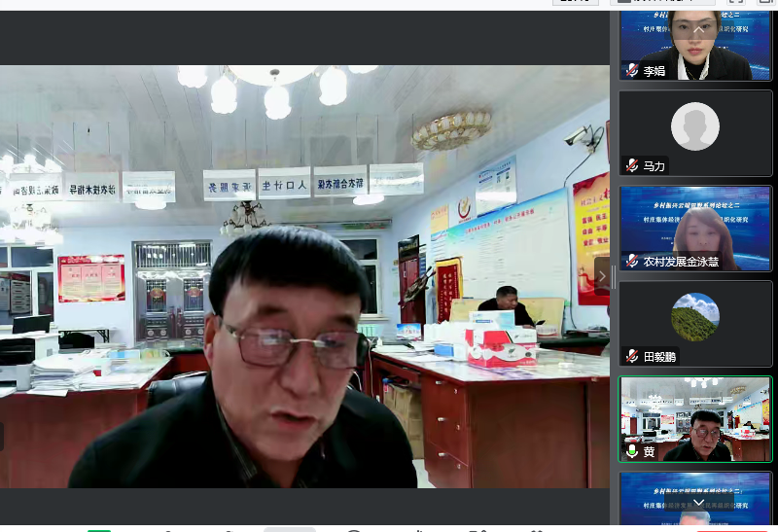Click 农村发展金泳慧's muted microphone icon

(632, 261)
